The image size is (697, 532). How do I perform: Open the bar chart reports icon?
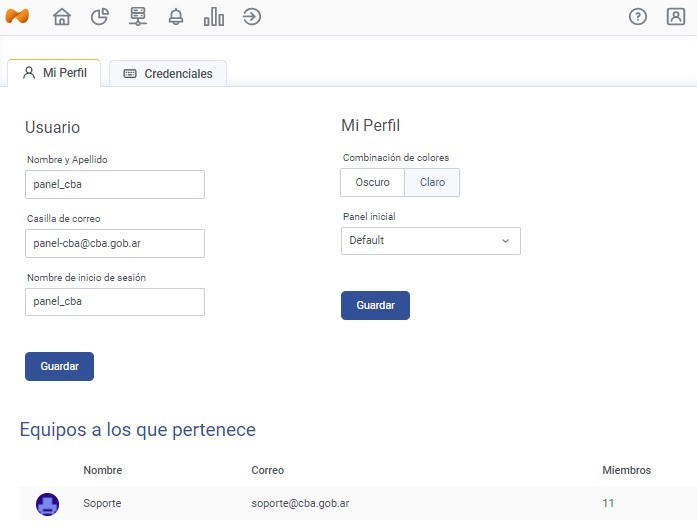[x=214, y=17]
